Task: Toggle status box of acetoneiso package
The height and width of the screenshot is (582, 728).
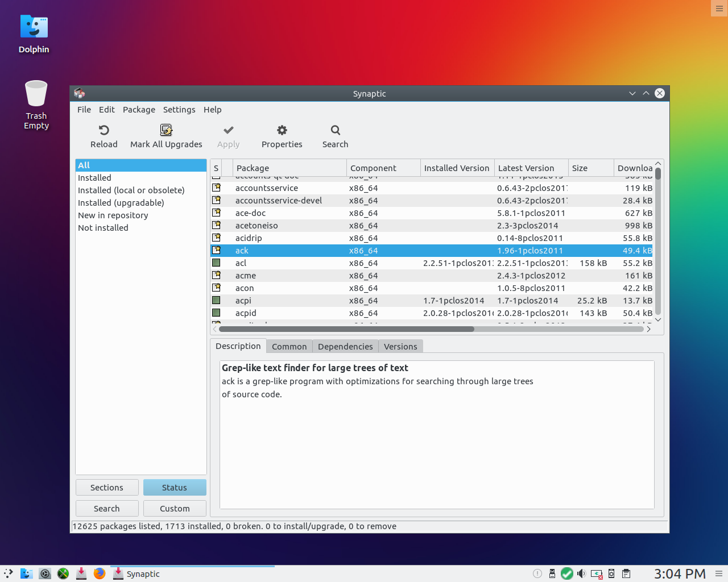Action: click(216, 225)
